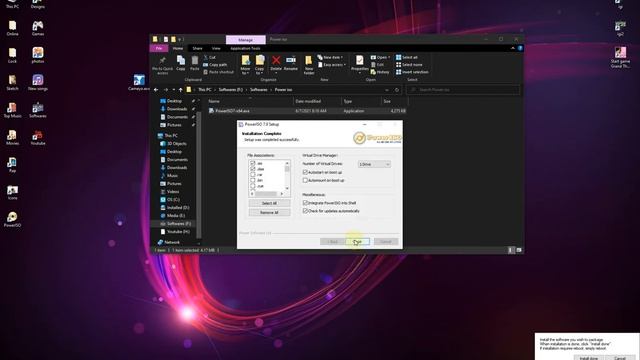Open the Easy access dropdown
This screenshot has width=640, height=360.
(x=332, y=65)
